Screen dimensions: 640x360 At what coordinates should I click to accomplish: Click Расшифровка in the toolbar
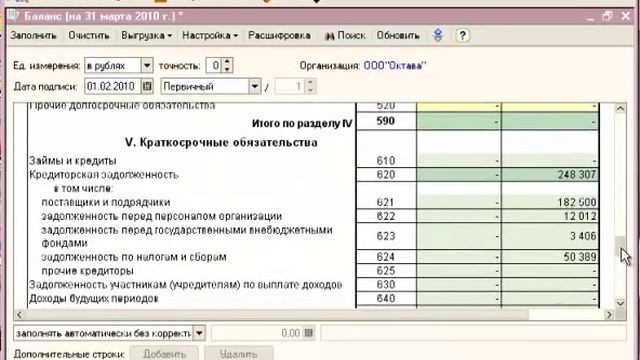click(279, 36)
